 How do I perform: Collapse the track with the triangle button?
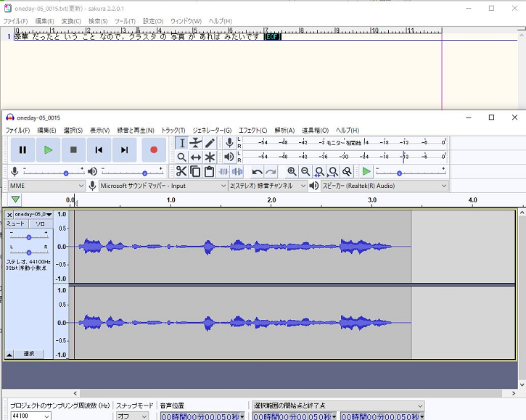click(x=9, y=354)
